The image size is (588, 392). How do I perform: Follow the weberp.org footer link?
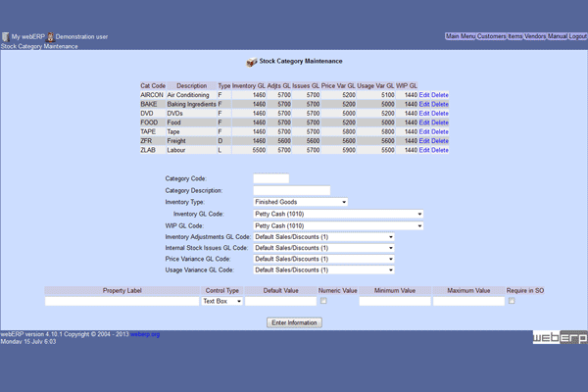[x=145, y=334]
